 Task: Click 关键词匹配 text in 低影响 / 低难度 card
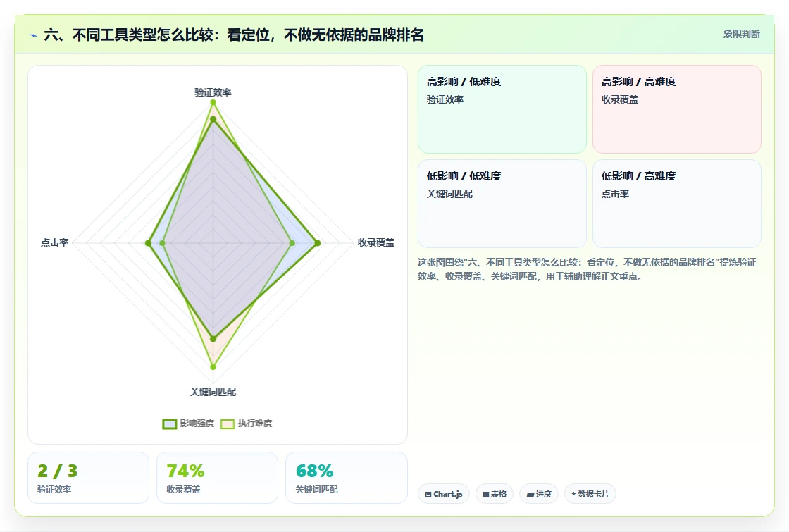coord(449,194)
